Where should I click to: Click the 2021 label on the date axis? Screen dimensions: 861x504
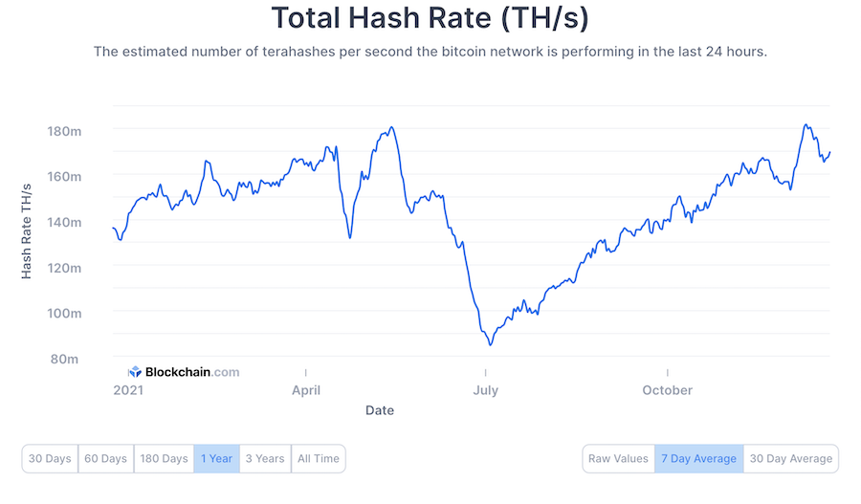click(x=128, y=390)
